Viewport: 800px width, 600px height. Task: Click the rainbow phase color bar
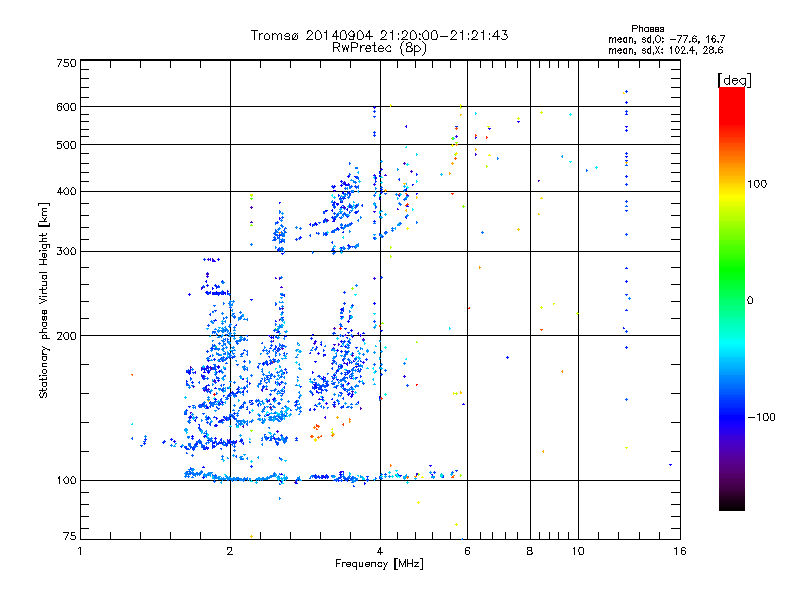click(x=732, y=298)
